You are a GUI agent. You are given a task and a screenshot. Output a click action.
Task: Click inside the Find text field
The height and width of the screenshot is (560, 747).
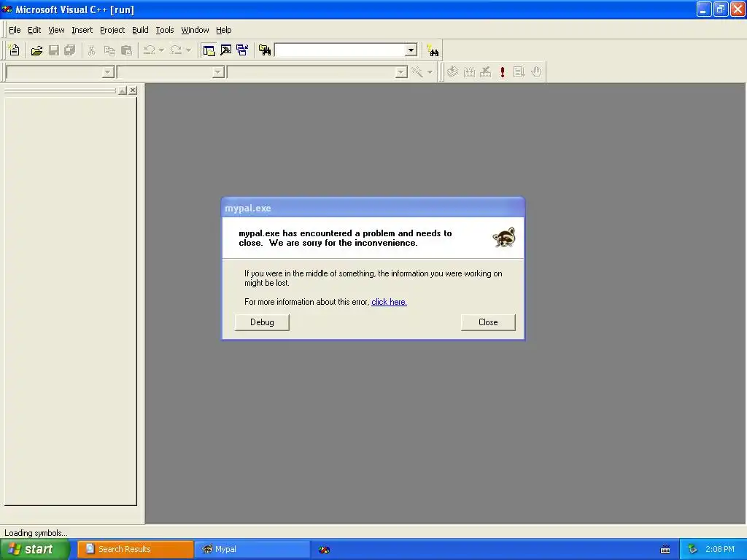[340, 50]
